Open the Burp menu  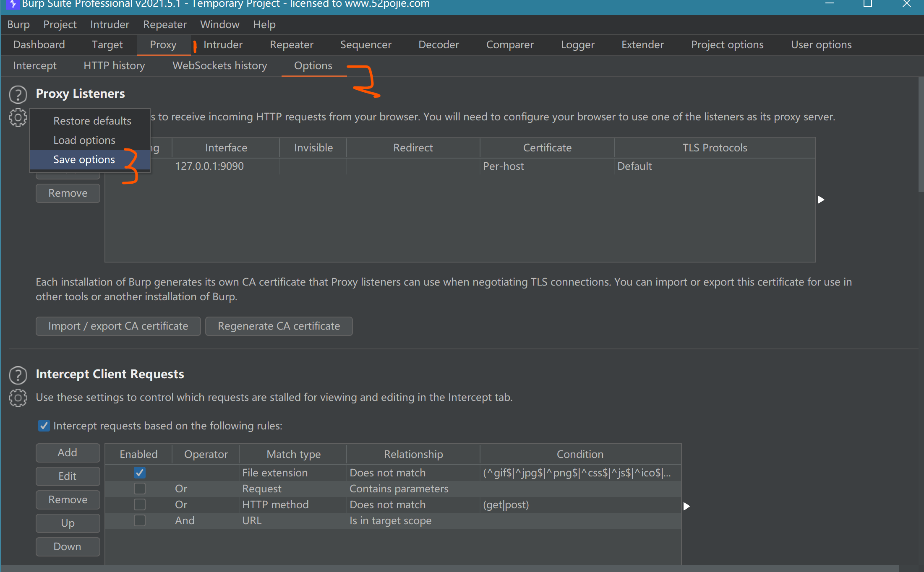[18, 25]
